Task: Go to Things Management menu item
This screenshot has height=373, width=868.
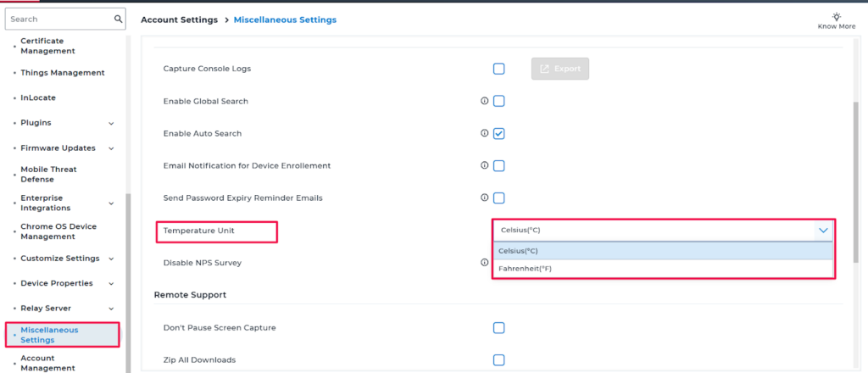Action: tap(63, 73)
